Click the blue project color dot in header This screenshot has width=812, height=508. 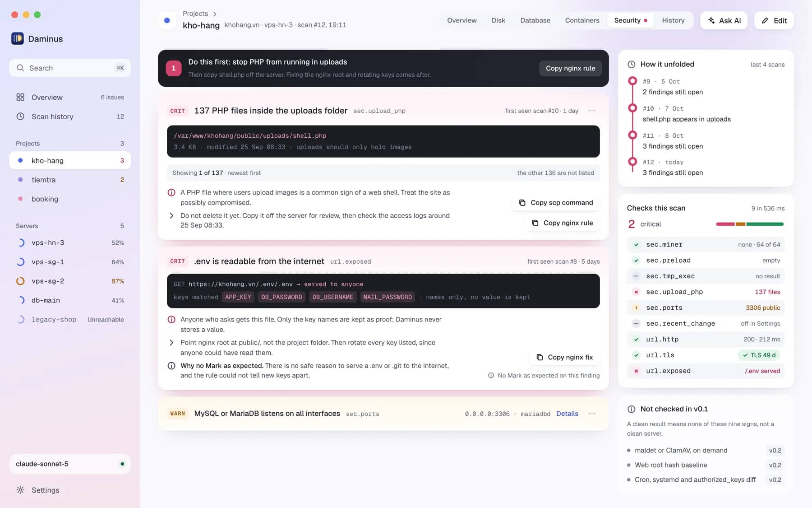tap(167, 20)
